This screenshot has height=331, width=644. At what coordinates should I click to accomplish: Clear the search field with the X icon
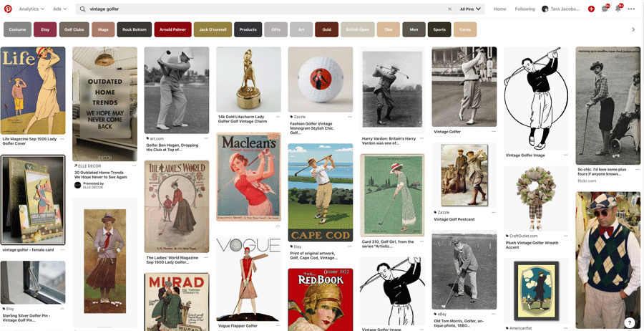[x=449, y=9]
